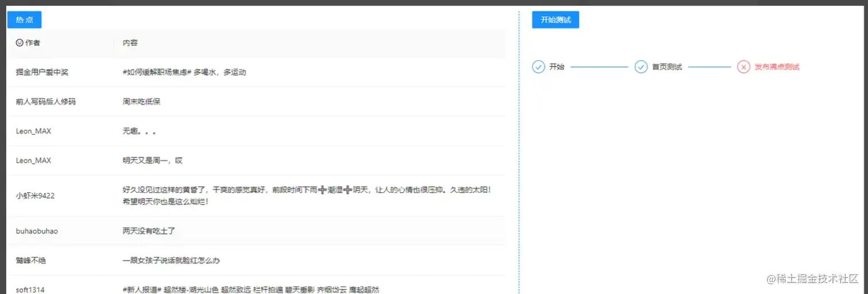This screenshot has width=868, height=294.
Task: Select Leon_MAX author in 明天又是周一 row
Action: pos(33,161)
